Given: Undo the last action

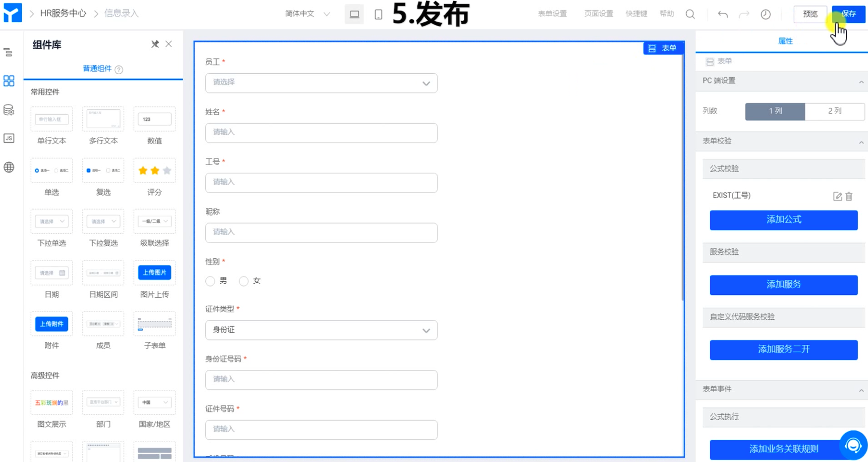Looking at the screenshot, I should click(x=722, y=14).
